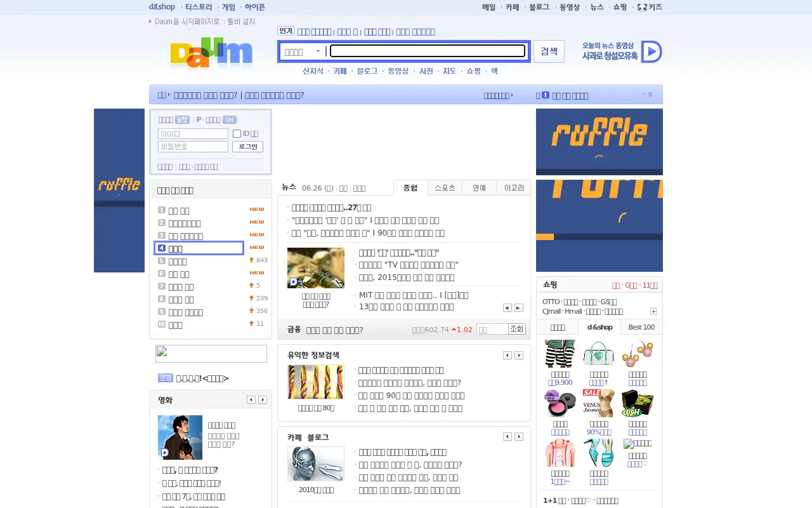Expand the shopping mall list with the plus

[653, 312]
